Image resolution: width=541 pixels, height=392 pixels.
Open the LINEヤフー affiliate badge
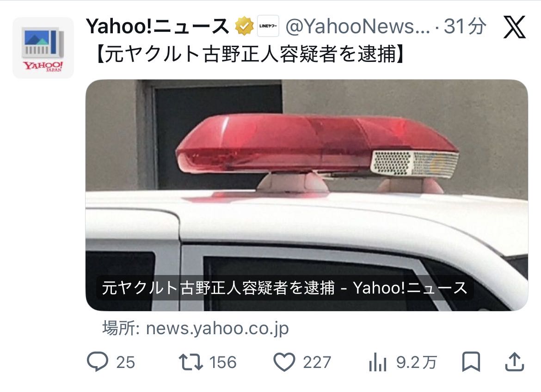pyautogui.click(x=268, y=26)
